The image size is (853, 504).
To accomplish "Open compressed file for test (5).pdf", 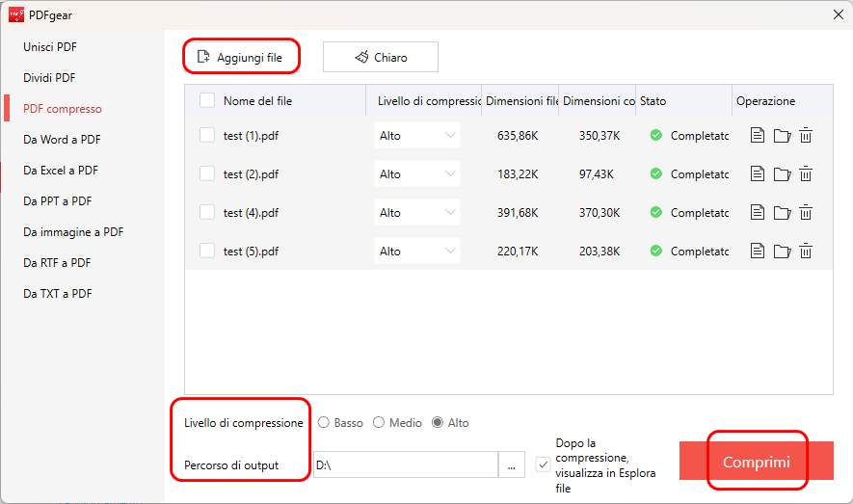I will (x=758, y=252).
